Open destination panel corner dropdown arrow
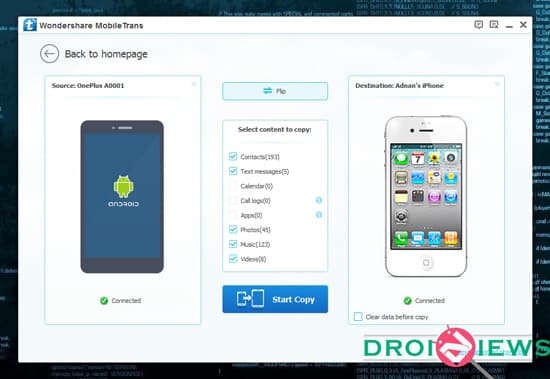Screen dimensions: 550x379 pos(497,84)
